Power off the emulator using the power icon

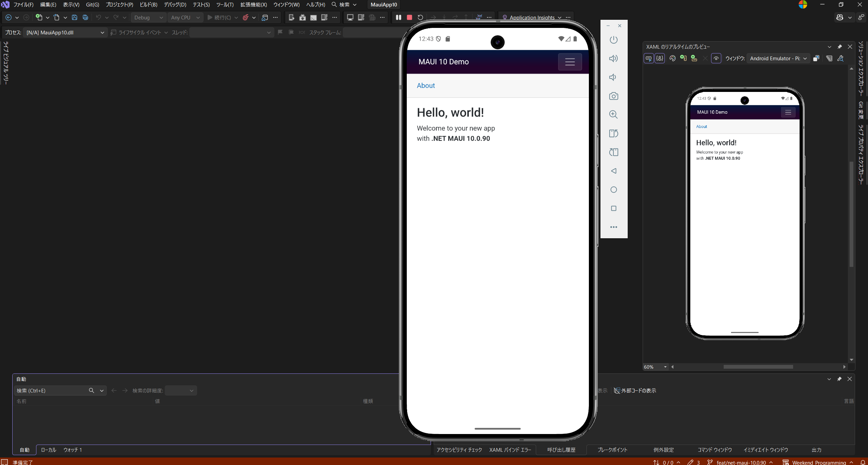pos(613,39)
